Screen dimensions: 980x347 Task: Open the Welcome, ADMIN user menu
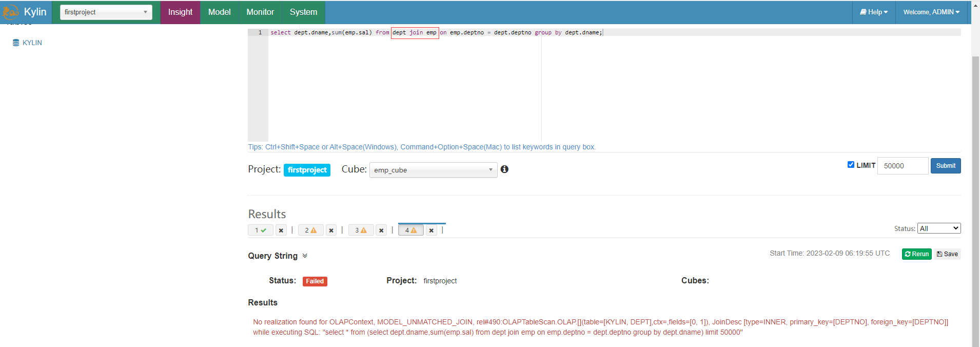[931, 12]
